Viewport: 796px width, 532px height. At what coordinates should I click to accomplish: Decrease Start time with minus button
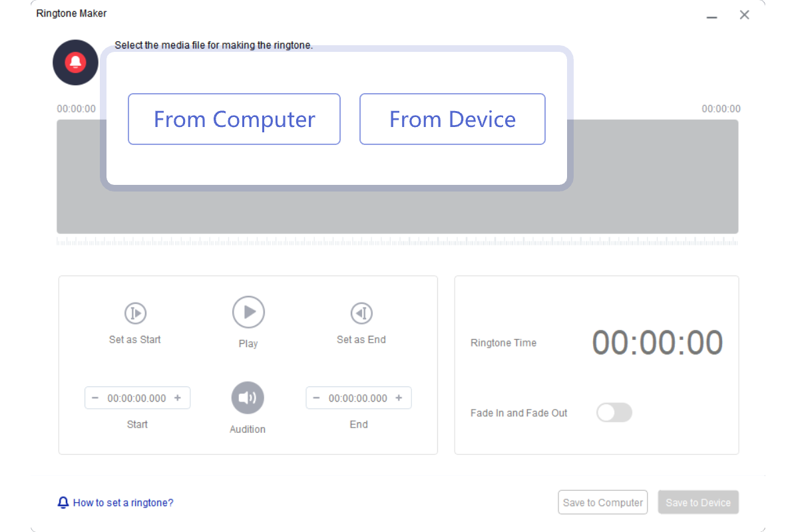click(95, 398)
